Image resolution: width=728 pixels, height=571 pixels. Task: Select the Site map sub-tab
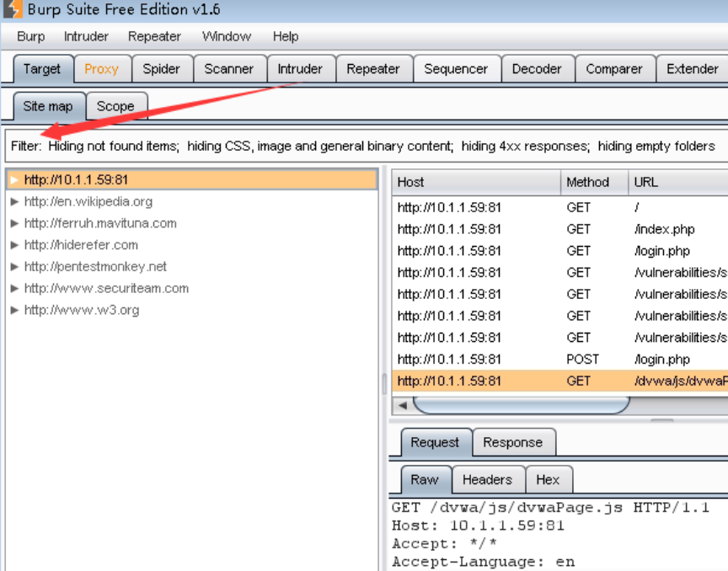tap(48, 106)
